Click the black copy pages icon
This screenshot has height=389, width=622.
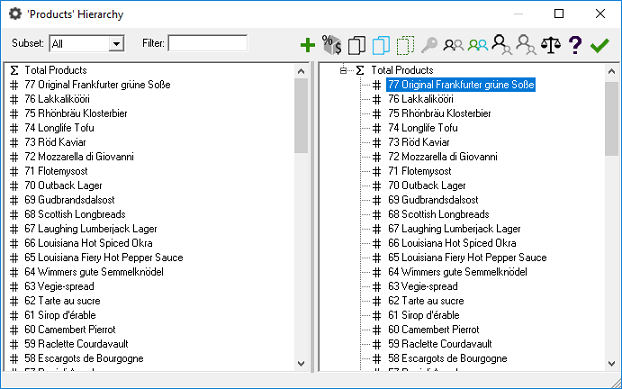point(357,45)
